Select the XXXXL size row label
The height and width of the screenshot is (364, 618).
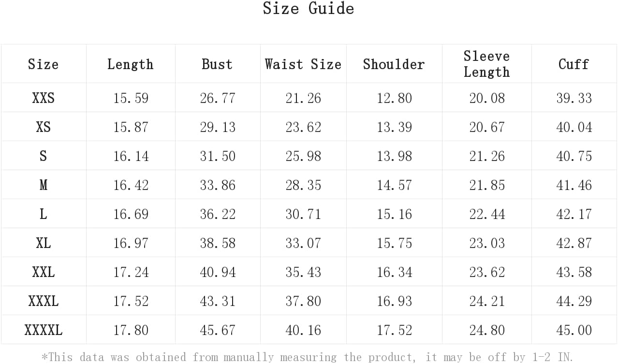(44, 330)
